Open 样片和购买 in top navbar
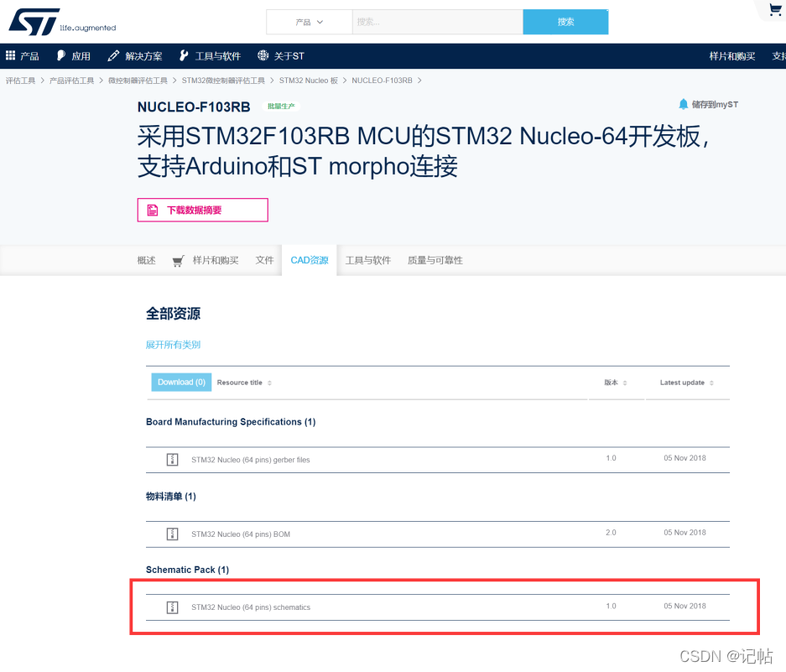Image resolution: width=786 pixels, height=672 pixels. (x=731, y=55)
